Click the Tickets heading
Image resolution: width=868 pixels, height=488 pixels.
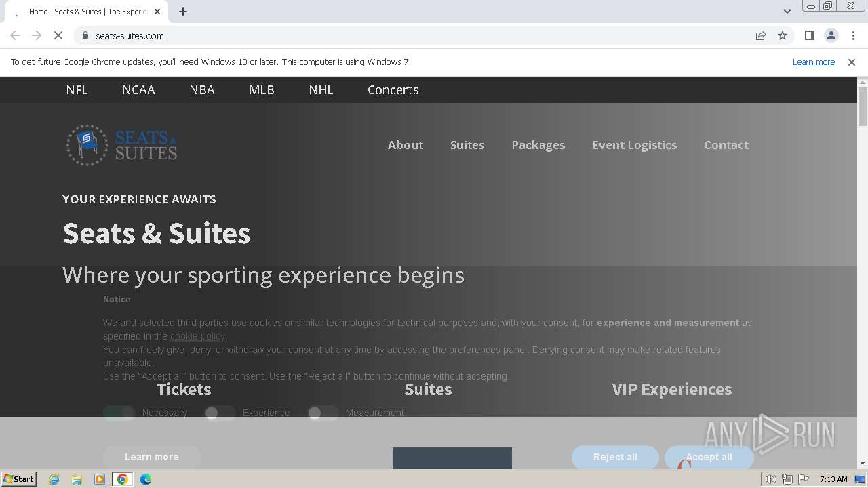pos(184,389)
